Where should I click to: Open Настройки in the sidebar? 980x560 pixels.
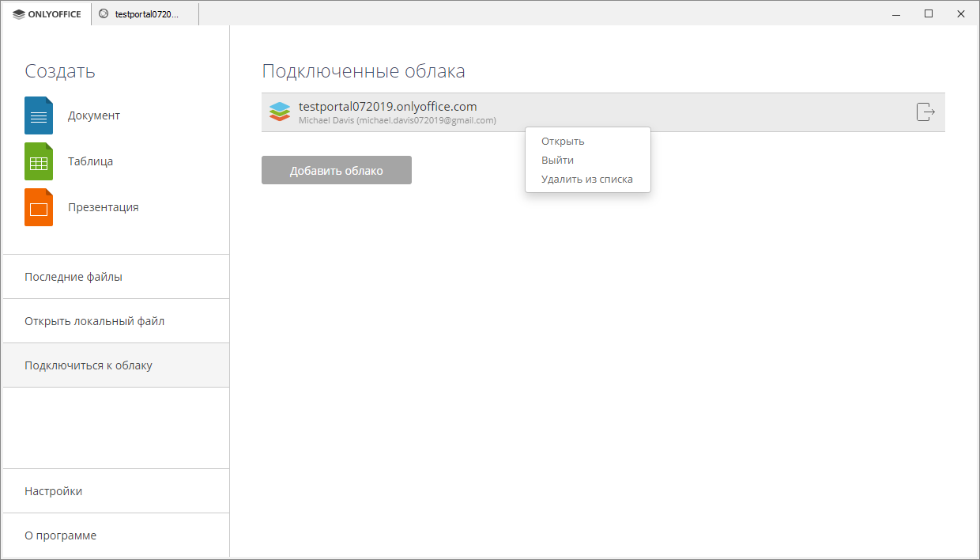point(116,491)
